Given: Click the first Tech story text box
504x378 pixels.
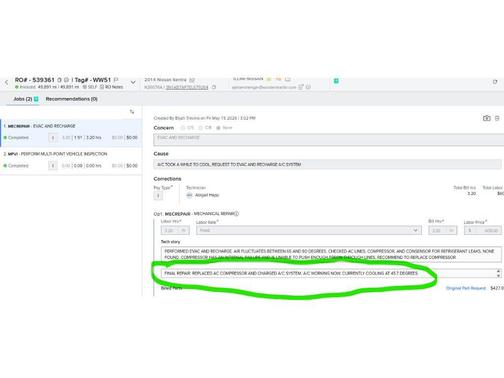Looking at the screenshot, I should point(331,254).
